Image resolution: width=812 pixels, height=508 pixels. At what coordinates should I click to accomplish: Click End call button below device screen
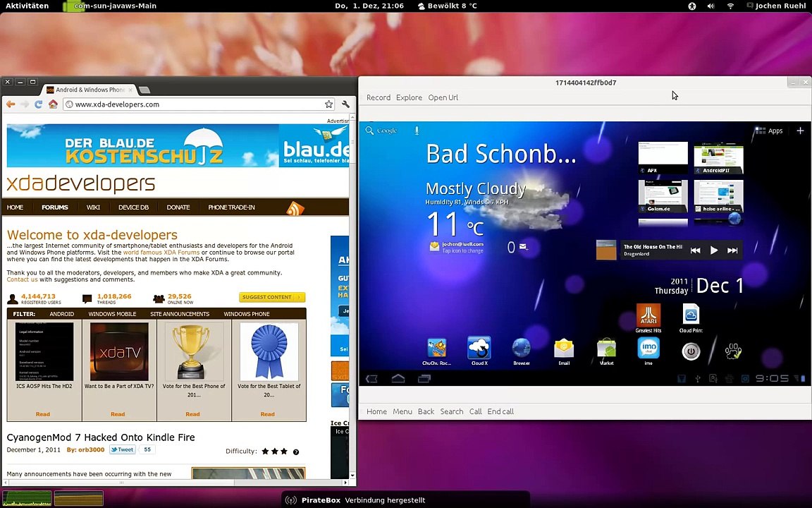pyautogui.click(x=500, y=411)
